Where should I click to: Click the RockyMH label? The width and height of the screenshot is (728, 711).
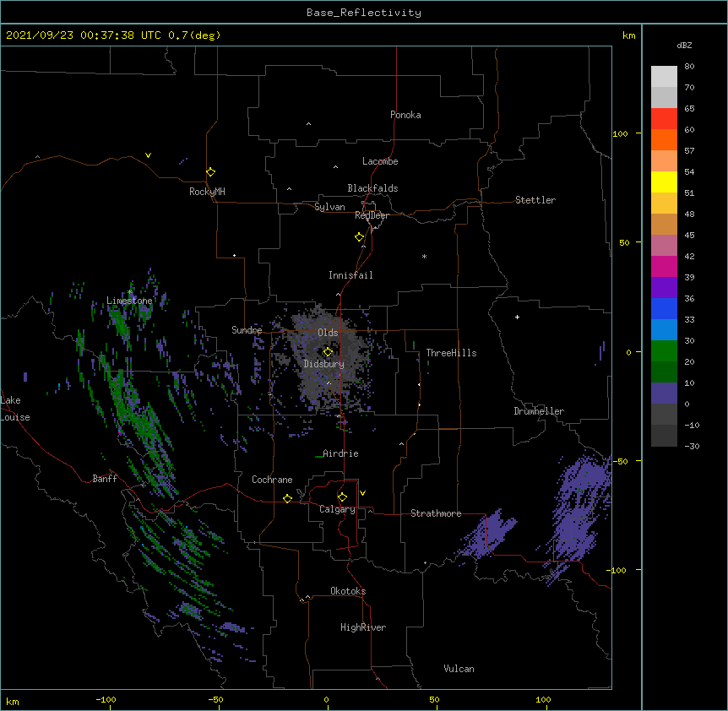[x=207, y=192]
